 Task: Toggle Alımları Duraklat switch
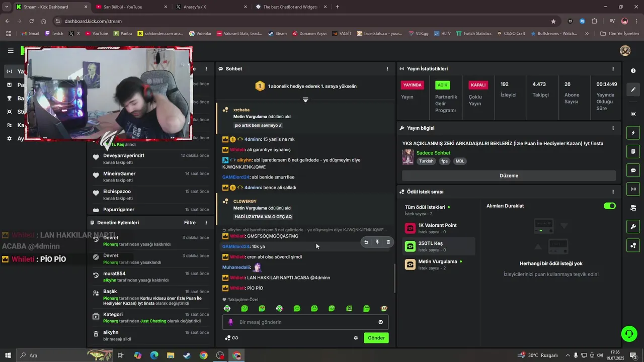click(609, 206)
